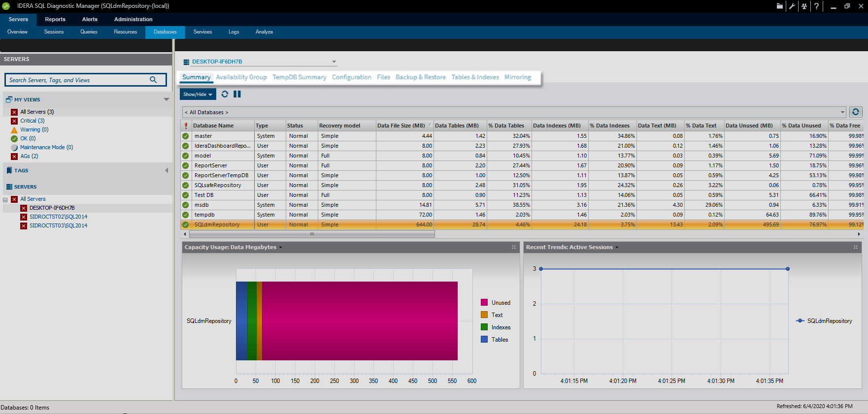Image resolution: width=868 pixels, height=414 pixels.
Task: Click the Unused legend color swatch
Action: (484, 303)
